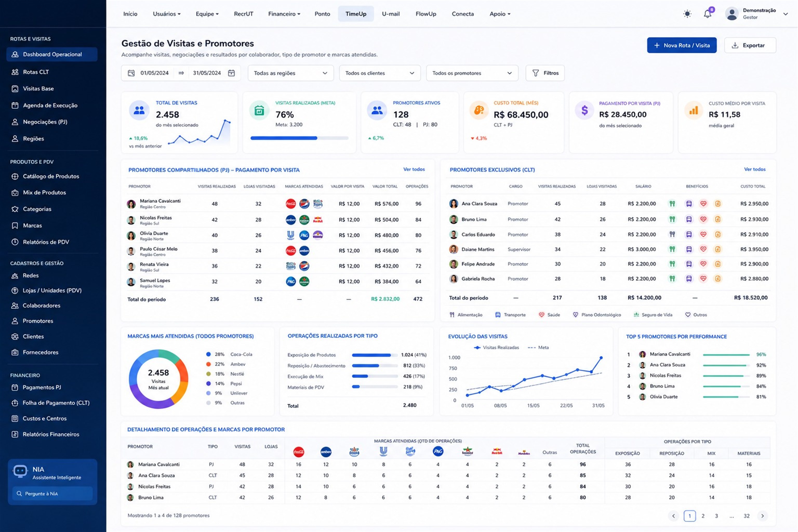Click the Ambev orange legend swatch
This screenshot has height=532, width=798.
(x=208, y=364)
